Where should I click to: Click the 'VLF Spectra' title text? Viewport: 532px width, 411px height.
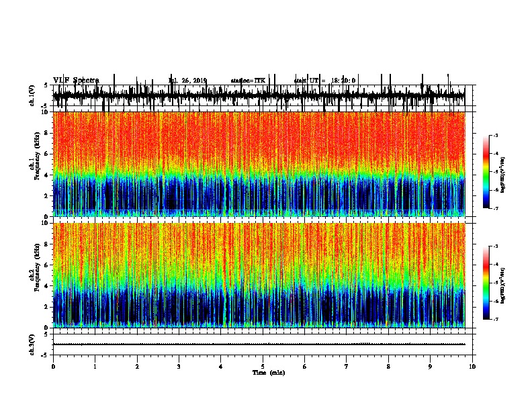coord(76,81)
